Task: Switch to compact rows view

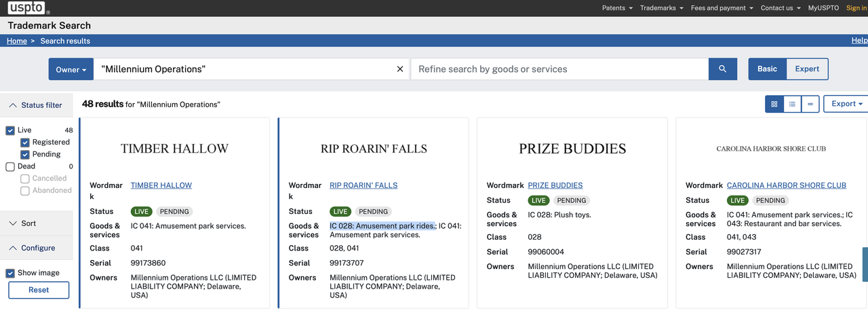Action: click(810, 104)
